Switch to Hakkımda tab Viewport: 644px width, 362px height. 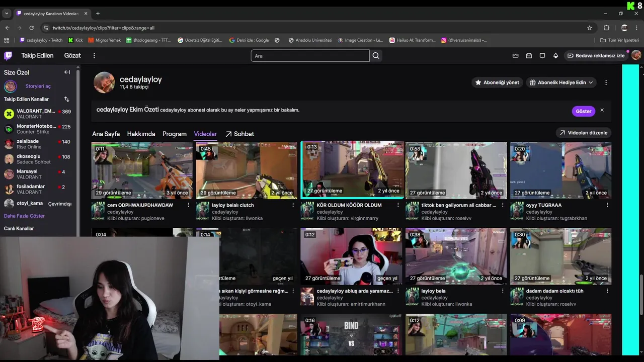141,134
